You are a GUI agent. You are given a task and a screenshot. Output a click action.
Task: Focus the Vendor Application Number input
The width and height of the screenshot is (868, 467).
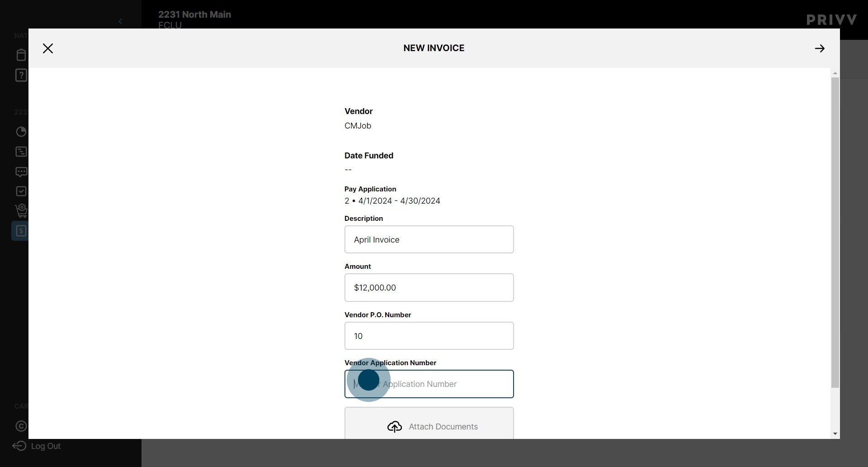[x=429, y=384]
